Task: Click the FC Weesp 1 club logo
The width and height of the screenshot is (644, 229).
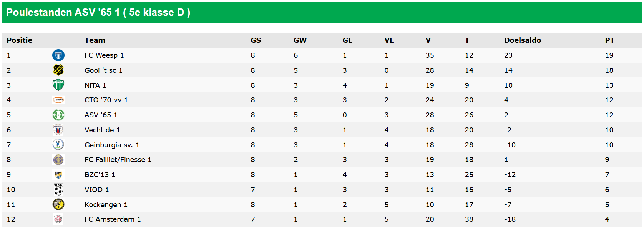Action: coord(58,55)
